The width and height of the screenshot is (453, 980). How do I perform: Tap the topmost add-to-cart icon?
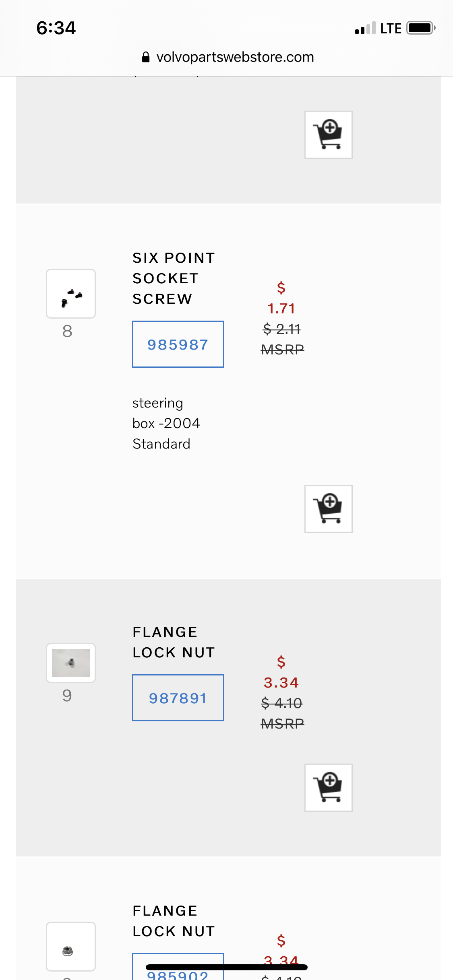tap(328, 134)
